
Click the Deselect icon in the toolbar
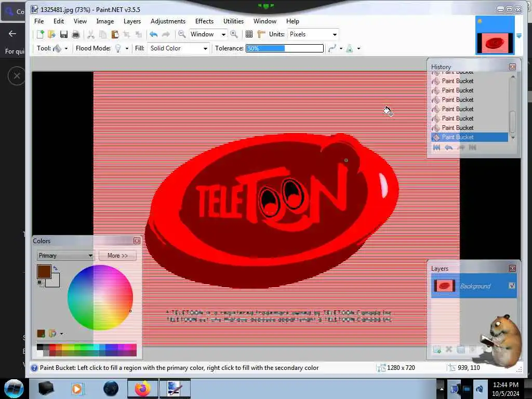[138, 34]
